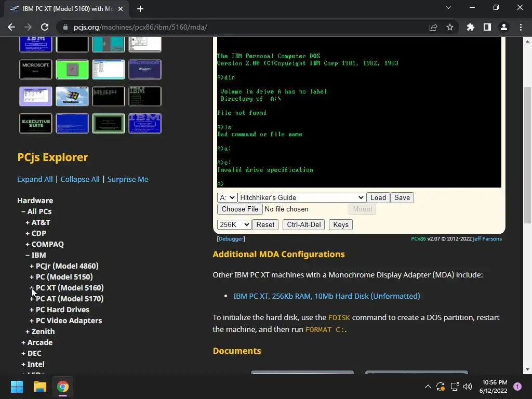The image size is (532, 399).
Task: Open the Debugger link
Action: click(x=231, y=239)
